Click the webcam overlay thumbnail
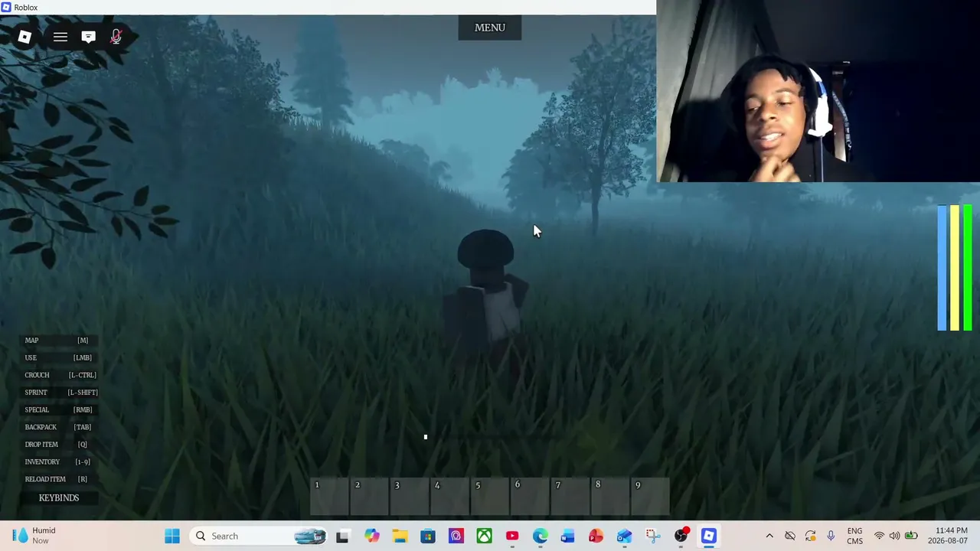Screen dimensions: 980x551 (x=818, y=91)
